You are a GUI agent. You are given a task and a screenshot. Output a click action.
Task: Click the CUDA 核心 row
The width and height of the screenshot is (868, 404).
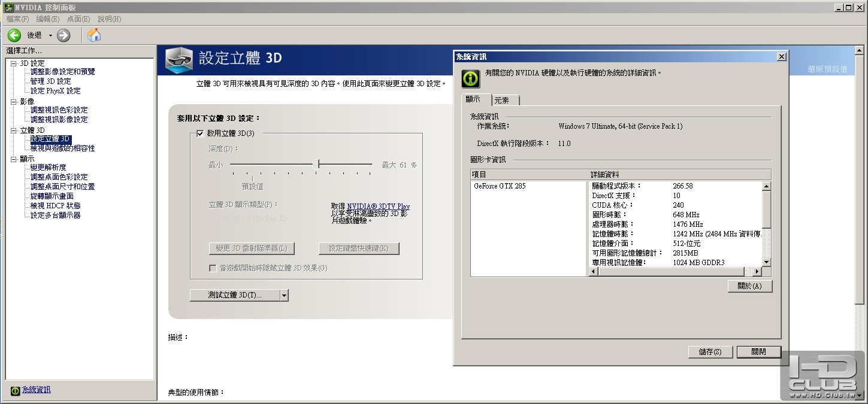point(676,205)
